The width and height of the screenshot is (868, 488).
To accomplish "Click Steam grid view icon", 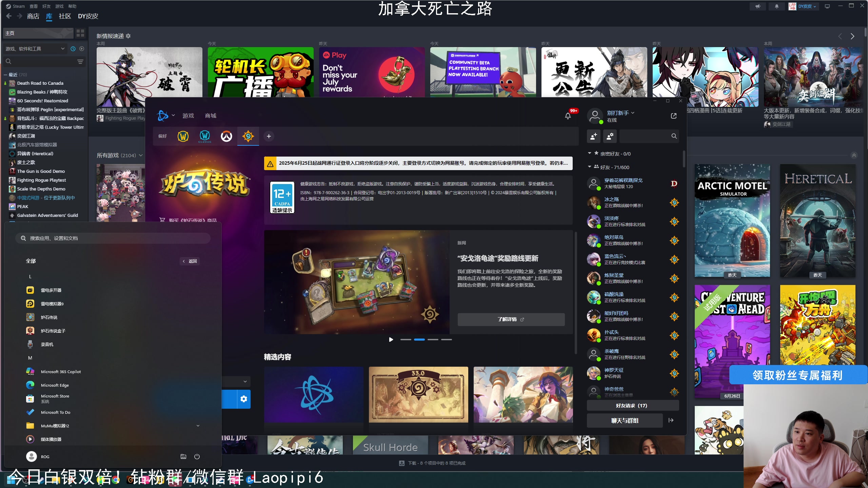I will (x=80, y=33).
